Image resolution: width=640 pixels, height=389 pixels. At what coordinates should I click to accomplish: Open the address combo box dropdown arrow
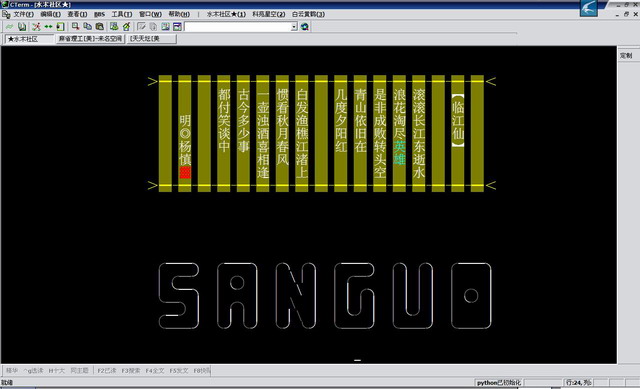pyautogui.click(x=294, y=27)
